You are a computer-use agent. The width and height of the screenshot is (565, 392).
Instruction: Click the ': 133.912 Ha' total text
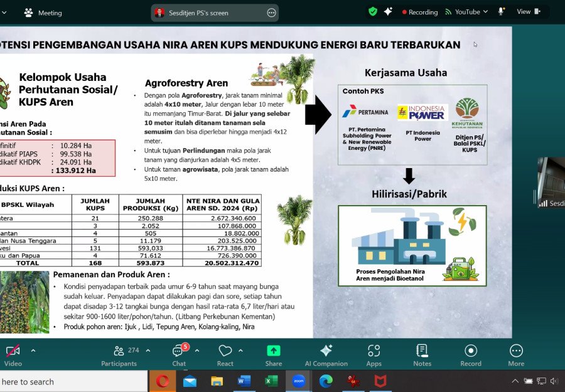(x=73, y=171)
